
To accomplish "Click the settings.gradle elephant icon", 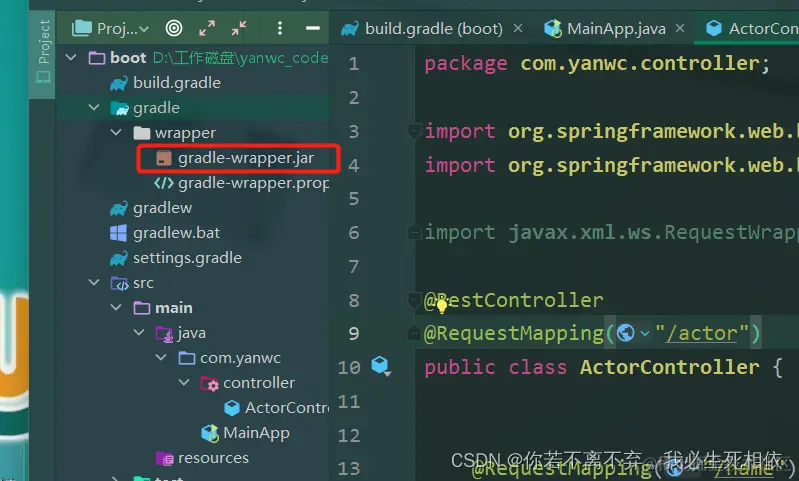I will coord(119,258).
